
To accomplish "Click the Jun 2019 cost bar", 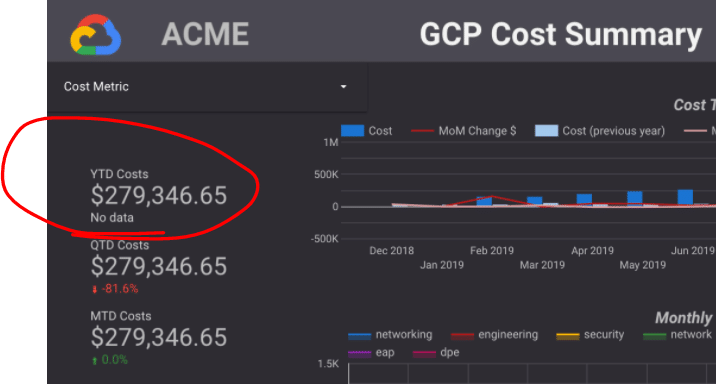I will [685, 198].
